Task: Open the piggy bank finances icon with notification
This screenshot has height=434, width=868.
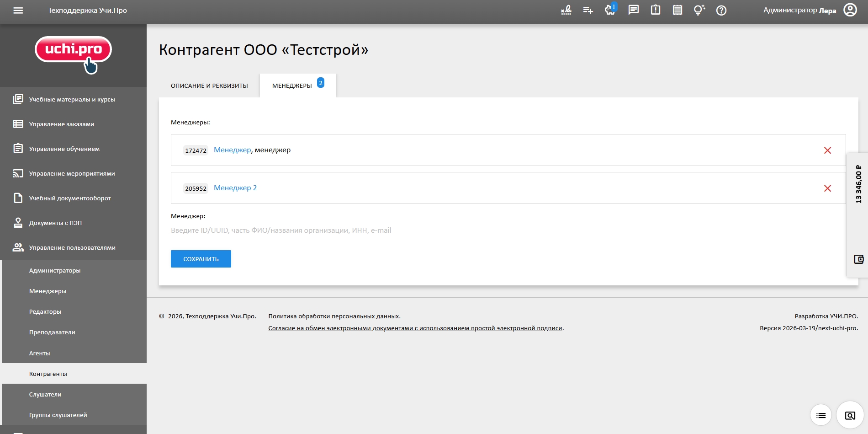Action: [609, 10]
